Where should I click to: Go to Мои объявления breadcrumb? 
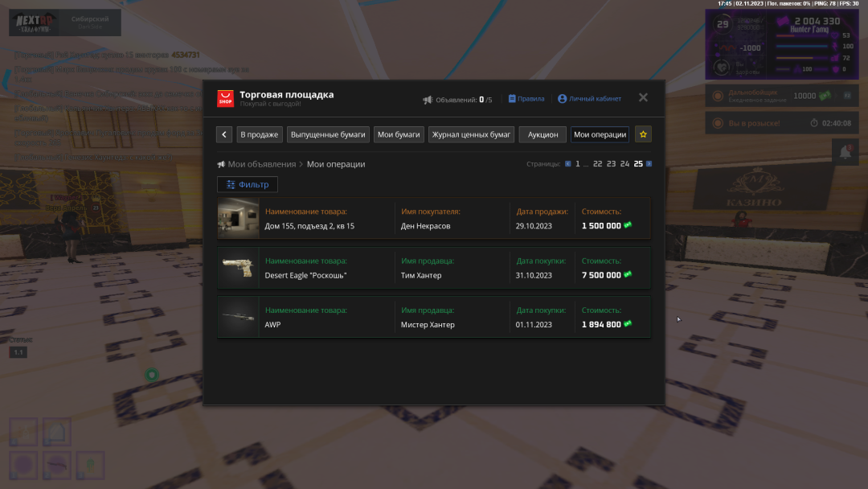pyautogui.click(x=262, y=164)
